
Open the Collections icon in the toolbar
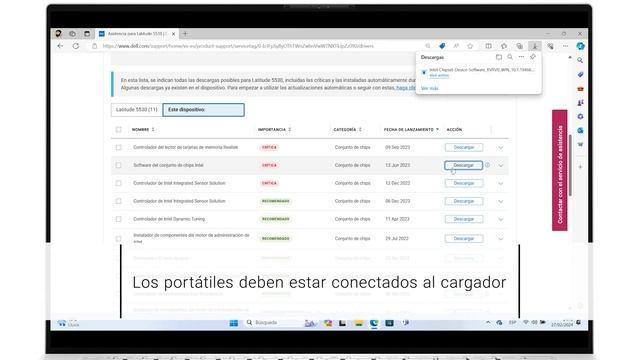click(x=520, y=46)
